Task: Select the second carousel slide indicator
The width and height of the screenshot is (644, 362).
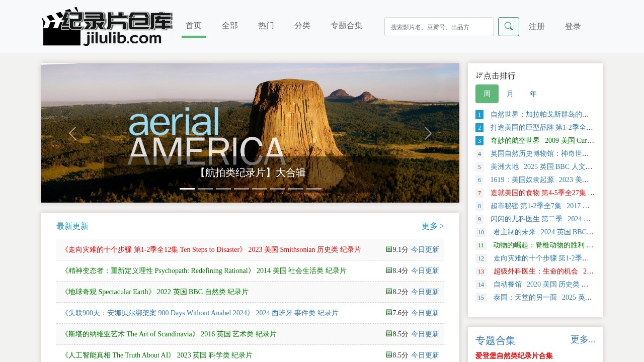Action: click(x=205, y=189)
